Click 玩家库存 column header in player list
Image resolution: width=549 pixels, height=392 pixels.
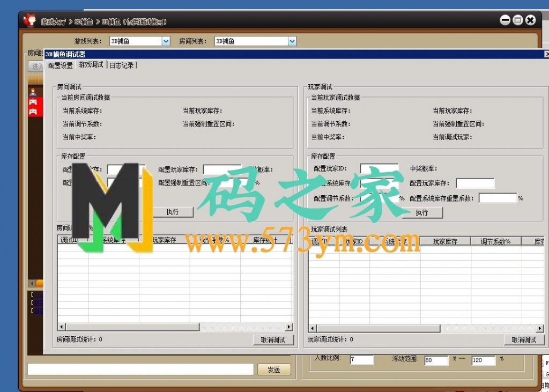[446, 241]
